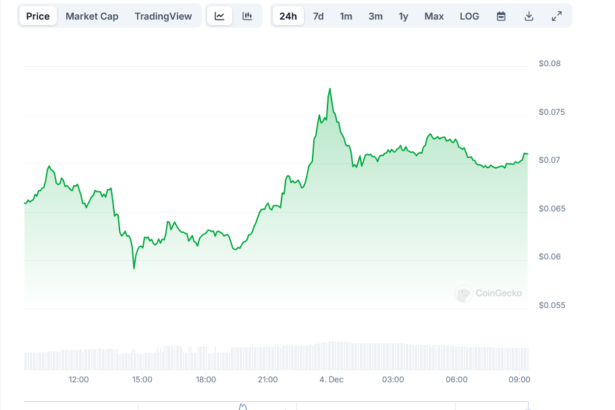Select the 7d time range
This screenshot has width=615, height=410.
click(318, 16)
